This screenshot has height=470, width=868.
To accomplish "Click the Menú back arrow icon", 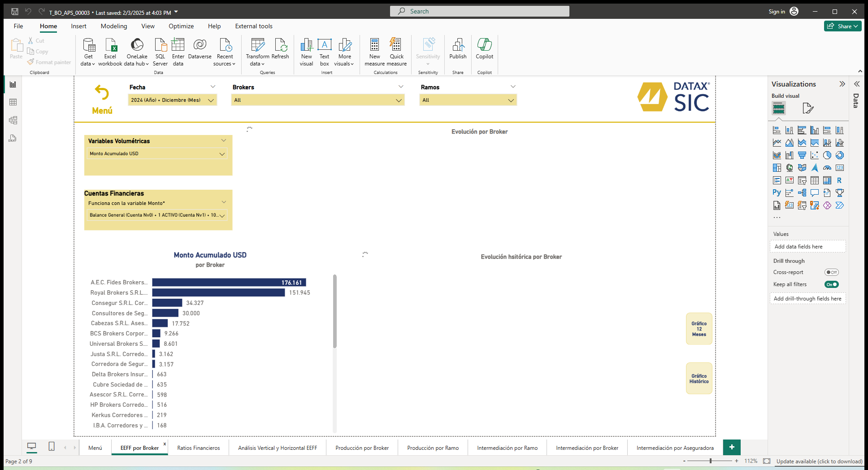I will [102, 93].
